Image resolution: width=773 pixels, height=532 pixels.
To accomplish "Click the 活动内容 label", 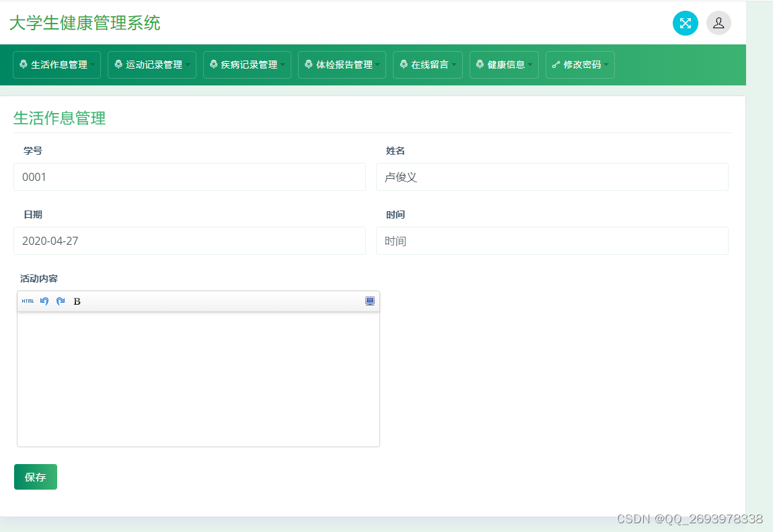I will 39,278.
